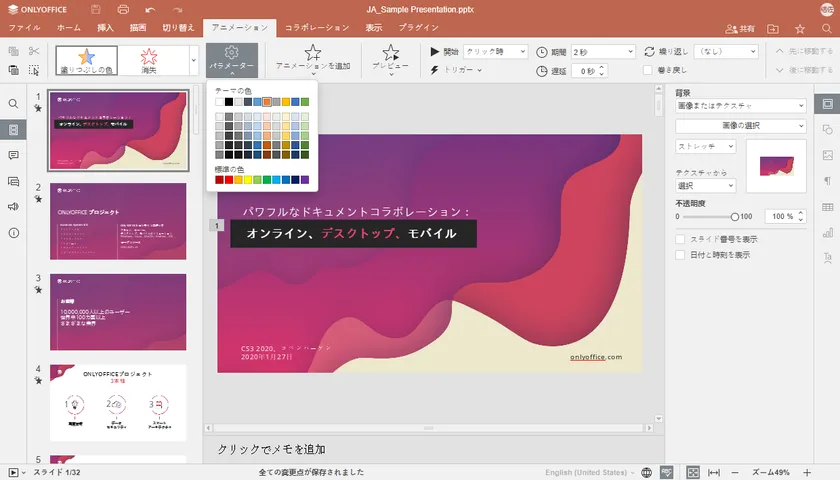Click the アニメーションを追加 star icon
The height and width of the screenshot is (480, 840).
point(313,52)
